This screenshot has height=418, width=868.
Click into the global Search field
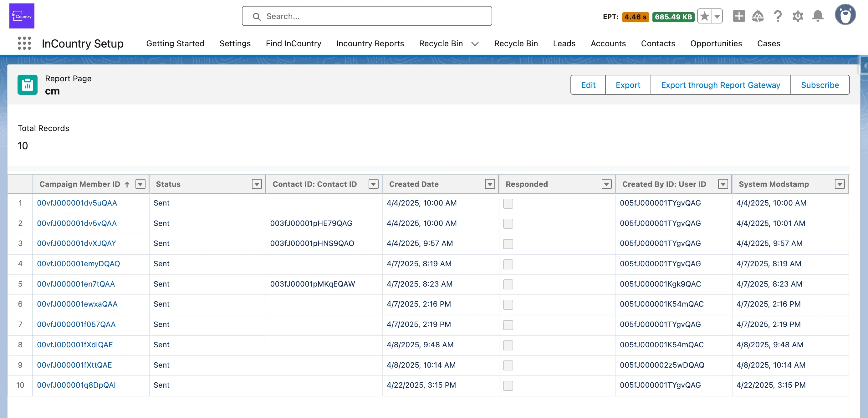pos(367,16)
